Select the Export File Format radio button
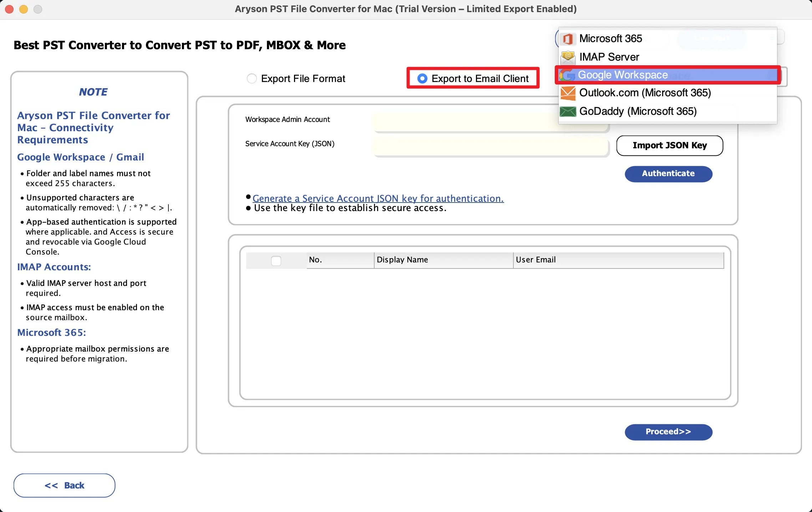 click(x=252, y=78)
